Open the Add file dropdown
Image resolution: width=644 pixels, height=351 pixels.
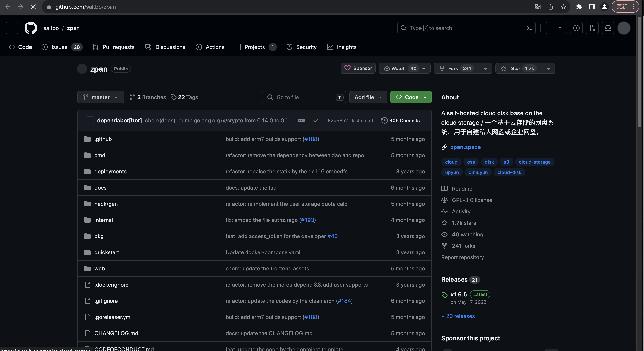pos(368,97)
